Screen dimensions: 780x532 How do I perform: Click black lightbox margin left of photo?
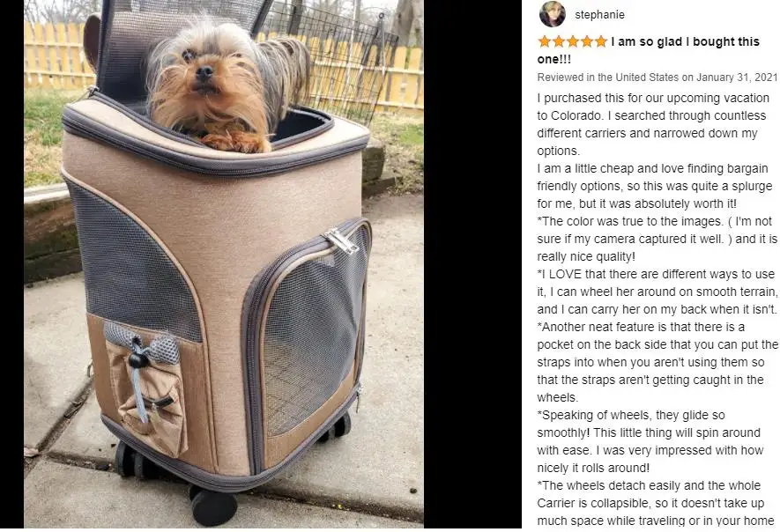pos(12,264)
